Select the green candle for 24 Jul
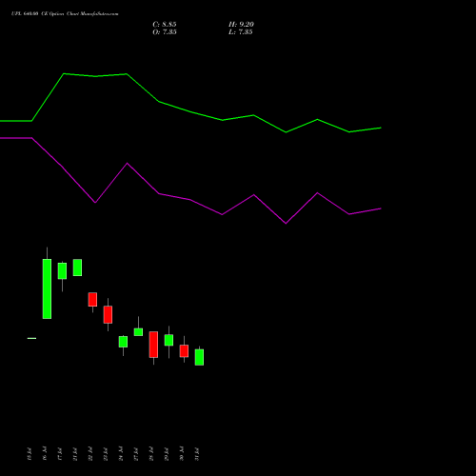The height and width of the screenshot is (476, 476). point(123,342)
